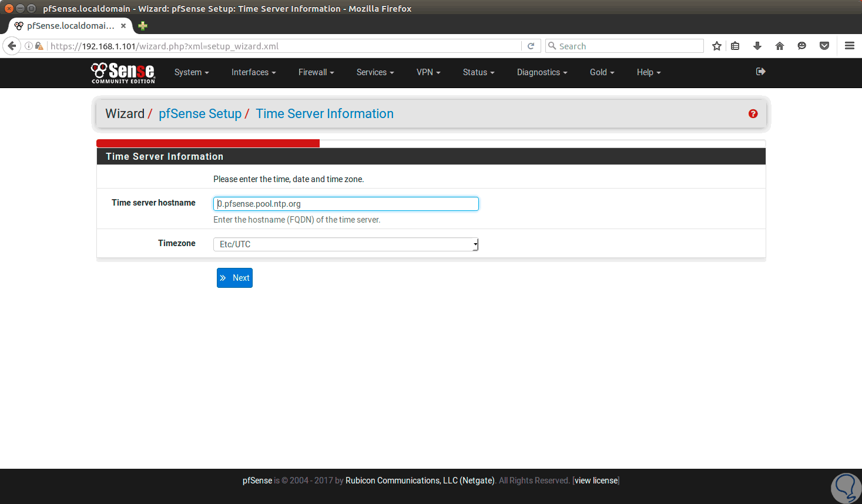
Task: Select the pfSense.localdomain browser tab
Action: 69,26
